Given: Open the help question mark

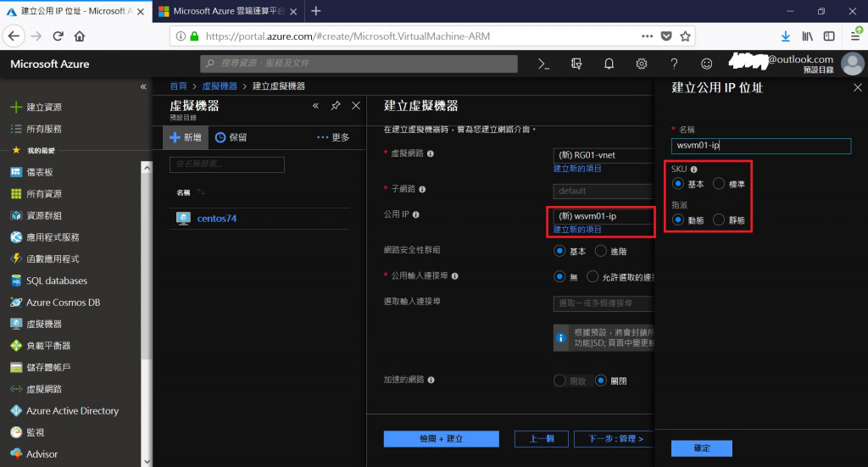Looking at the screenshot, I should point(674,64).
